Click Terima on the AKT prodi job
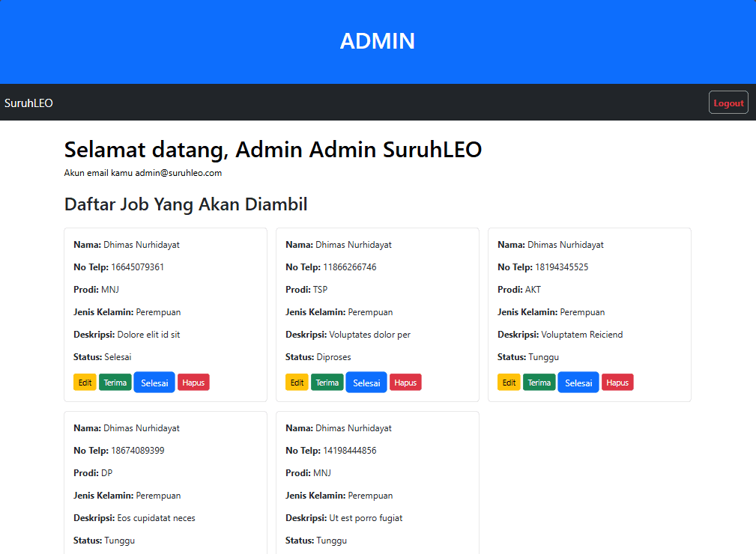This screenshot has width=756, height=554. pyautogui.click(x=539, y=383)
